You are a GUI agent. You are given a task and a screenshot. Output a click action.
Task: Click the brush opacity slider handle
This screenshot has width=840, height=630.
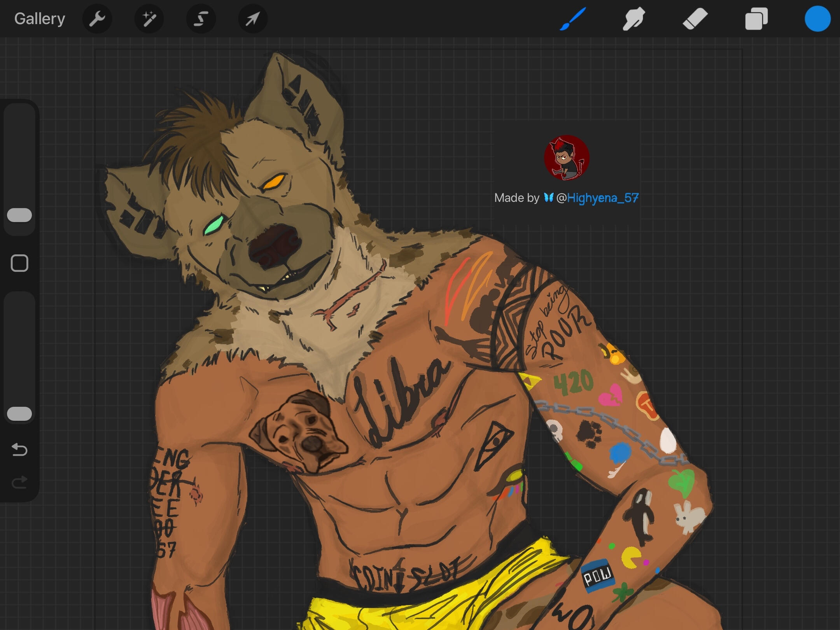pos(19,414)
